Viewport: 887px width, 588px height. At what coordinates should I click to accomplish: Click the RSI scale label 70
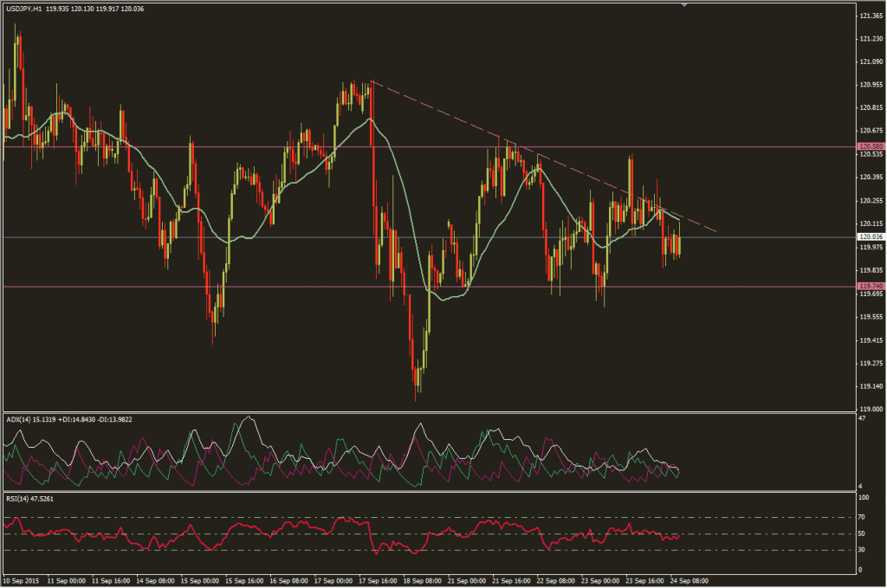[862, 517]
